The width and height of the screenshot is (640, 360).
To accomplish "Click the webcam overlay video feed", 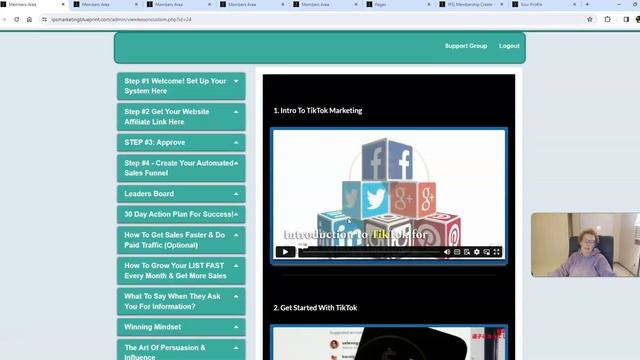I will point(585,244).
